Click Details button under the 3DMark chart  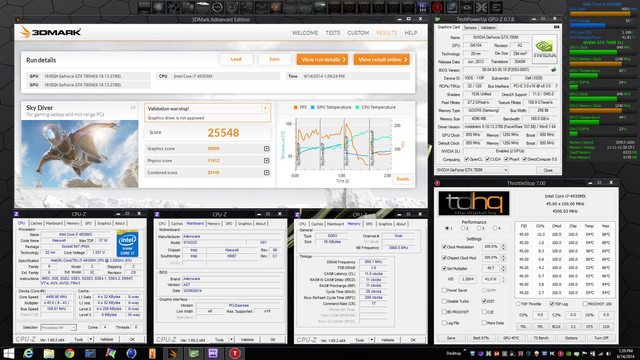tap(402, 179)
